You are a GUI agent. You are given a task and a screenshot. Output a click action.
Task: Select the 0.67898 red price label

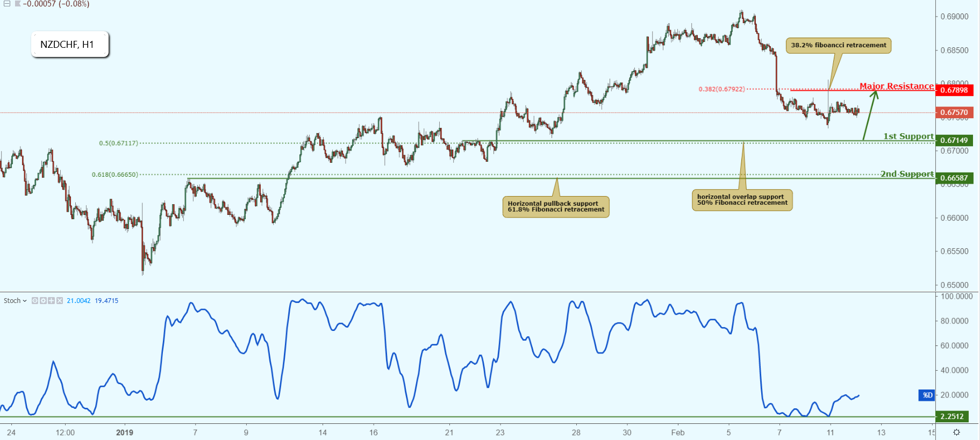click(x=954, y=90)
